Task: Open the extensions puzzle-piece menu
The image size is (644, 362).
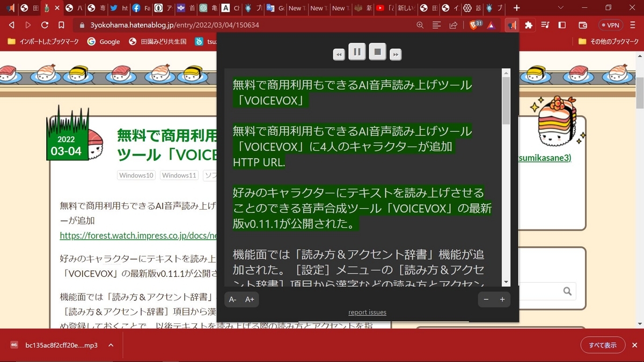Action: 529,25
